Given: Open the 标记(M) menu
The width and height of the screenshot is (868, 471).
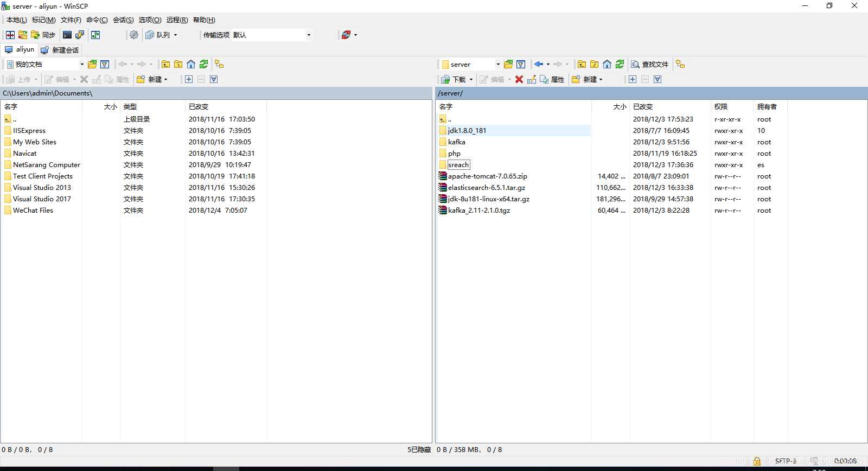Looking at the screenshot, I should point(43,20).
